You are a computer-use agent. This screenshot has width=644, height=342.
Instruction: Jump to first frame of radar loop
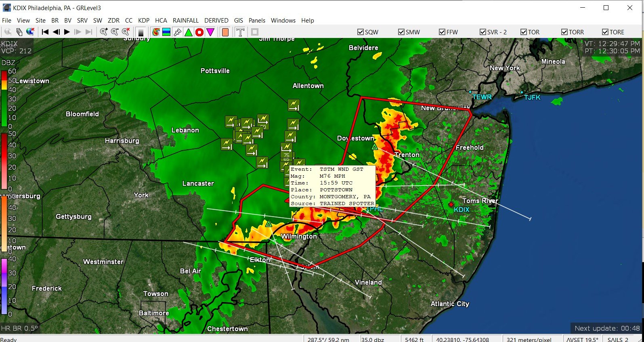[45, 32]
